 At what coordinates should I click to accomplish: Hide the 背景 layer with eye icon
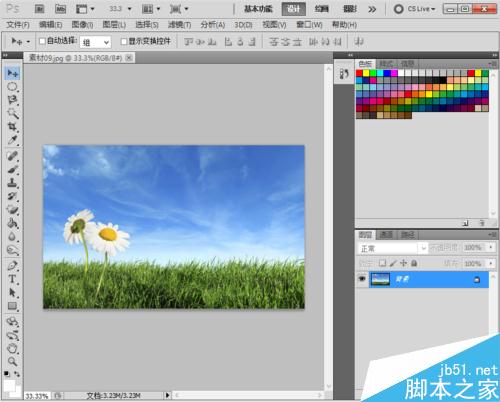362,279
